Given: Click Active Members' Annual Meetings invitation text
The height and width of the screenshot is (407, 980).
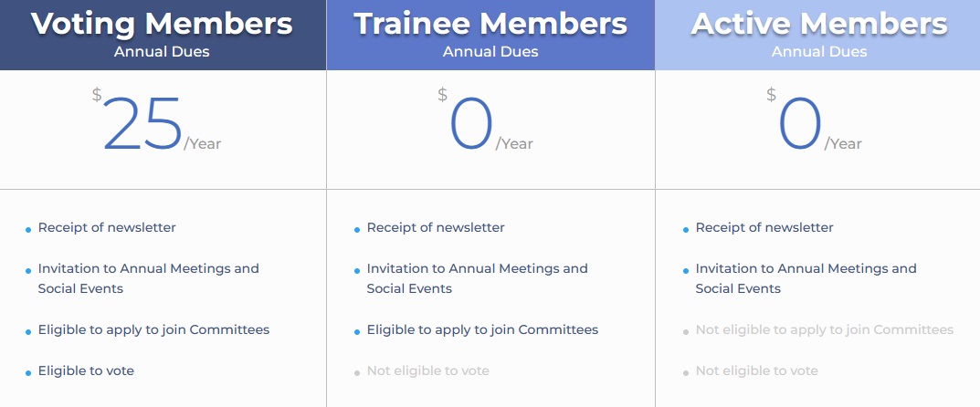Looking at the screenshot, I should (806, 278).
